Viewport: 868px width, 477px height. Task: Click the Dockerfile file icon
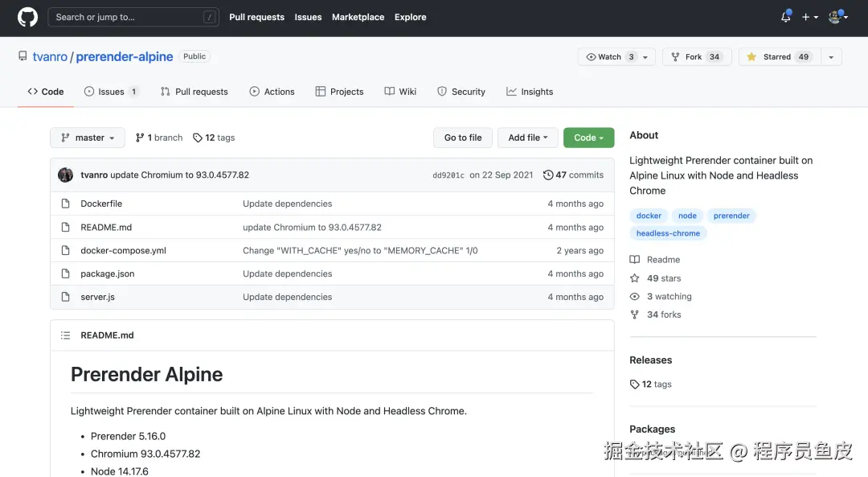tap(66, 204)
